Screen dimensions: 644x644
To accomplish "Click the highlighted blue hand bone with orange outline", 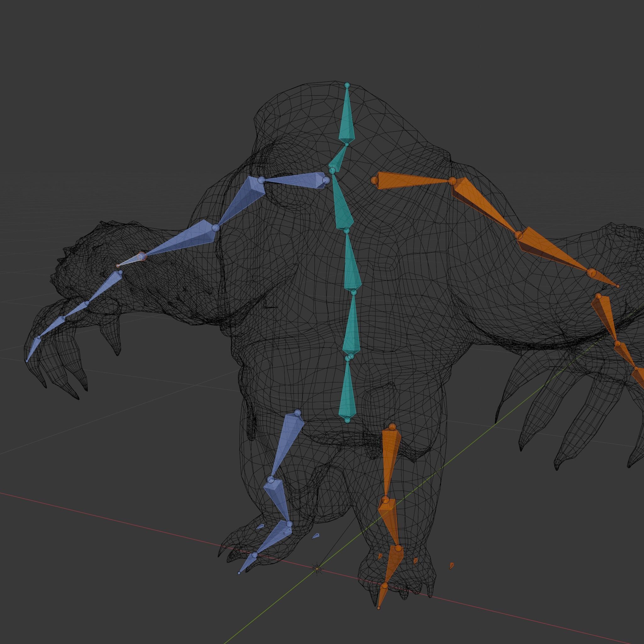I will coord(131,260).
